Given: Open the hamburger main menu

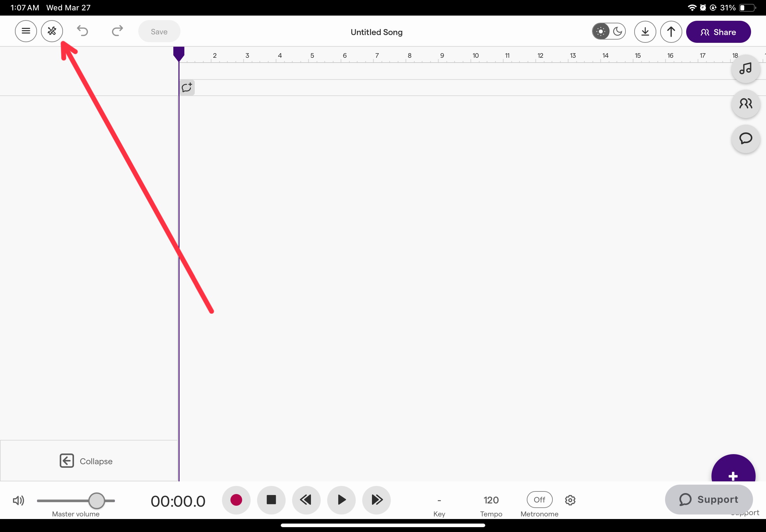Looking at the screenshot, I should tap(26, 31).
